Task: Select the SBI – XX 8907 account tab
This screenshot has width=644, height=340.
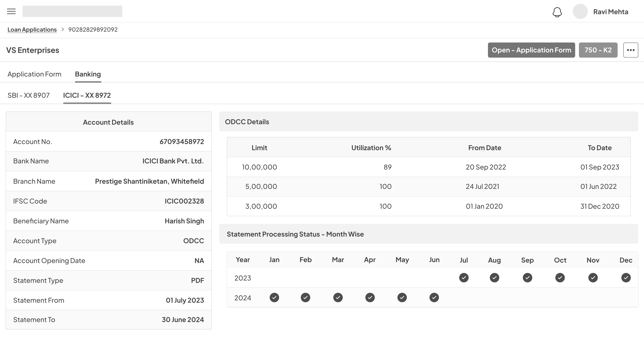Action: [x=29, y=95]
